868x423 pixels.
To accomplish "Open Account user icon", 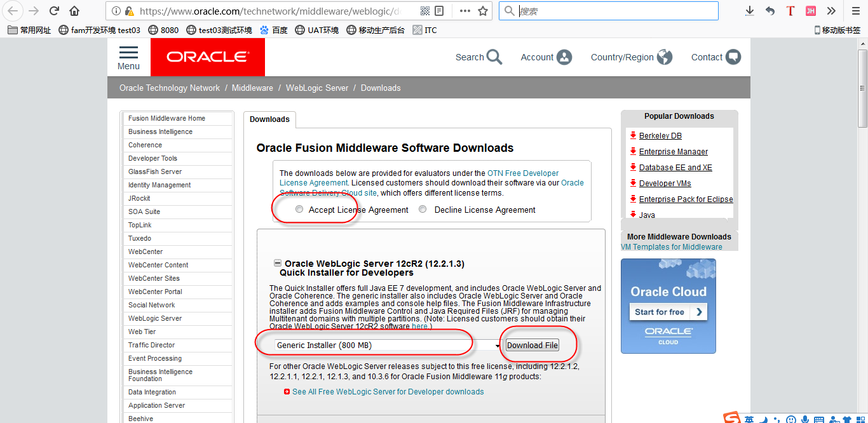I will tap(564, 57).
